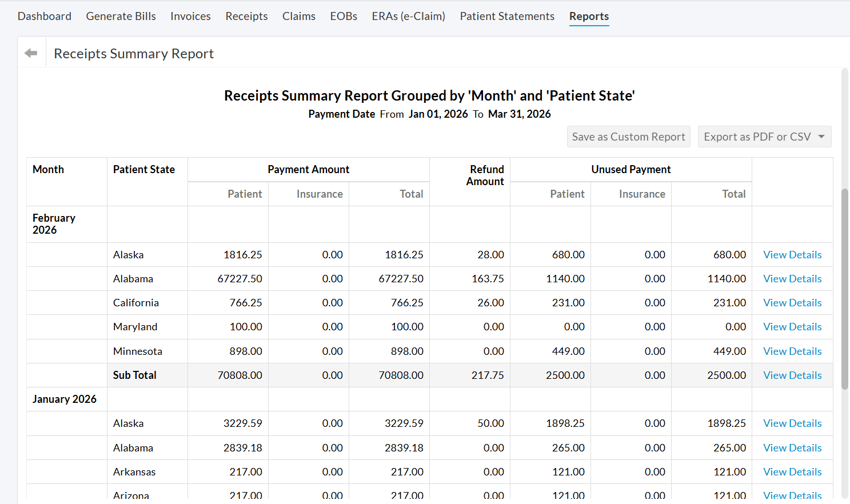850x504 pixels.
Task: View Details for Alabama's 67227.50 payment row
Action: click(792, 278)
